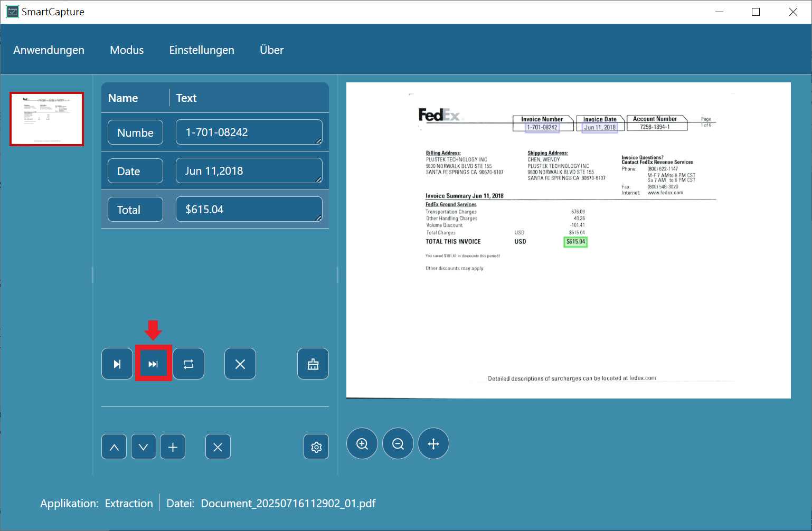Open field settings gear icon
Image resolution: width=812 pixels, height=531 pixels.
click(316, 447)
